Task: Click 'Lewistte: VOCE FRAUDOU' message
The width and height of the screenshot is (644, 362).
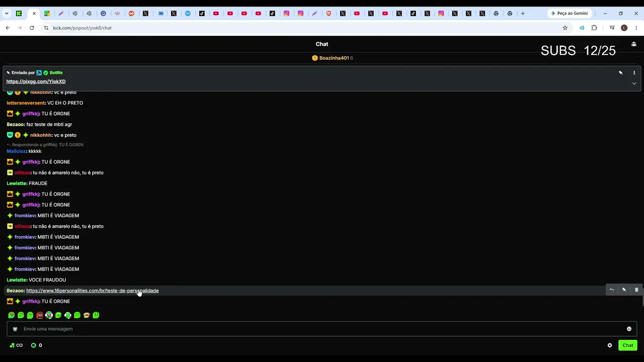Action: [x=36, y=280]
